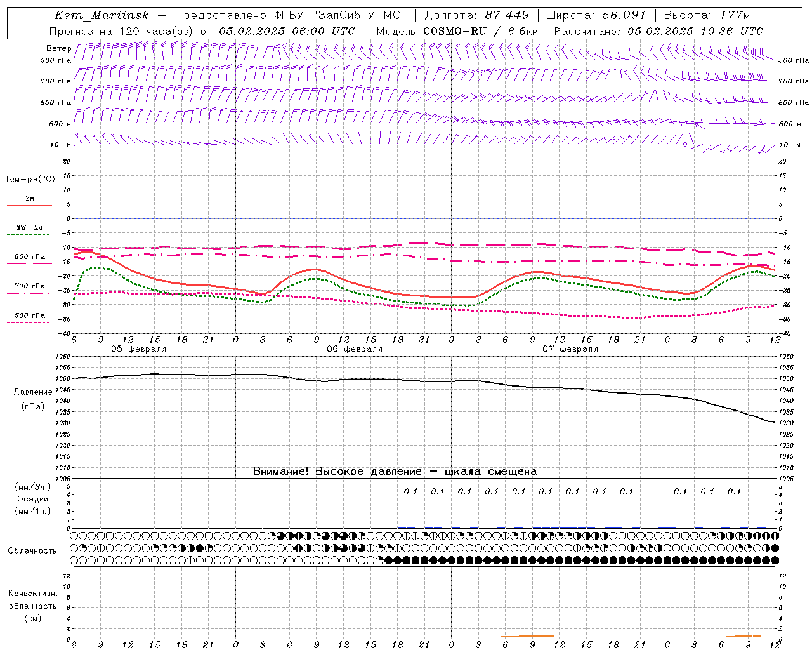Click the 06 февраля date label
This screenshot has height=650, width=812.
[x=355, y=349]
